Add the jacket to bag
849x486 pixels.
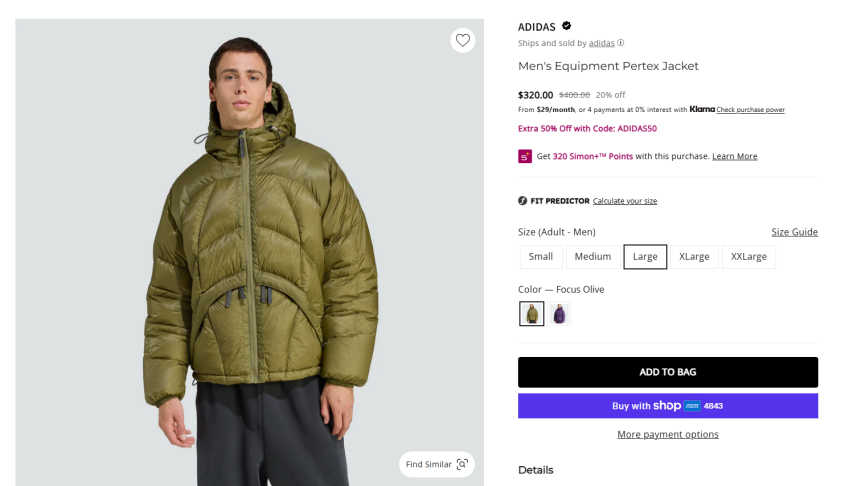pos(667,372)
